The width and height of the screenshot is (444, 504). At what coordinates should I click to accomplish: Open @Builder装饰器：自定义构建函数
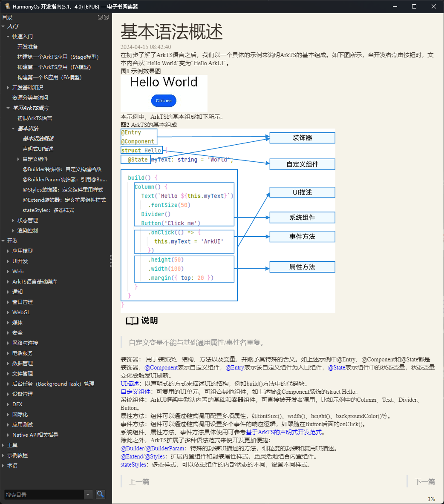tap(62, 169)
